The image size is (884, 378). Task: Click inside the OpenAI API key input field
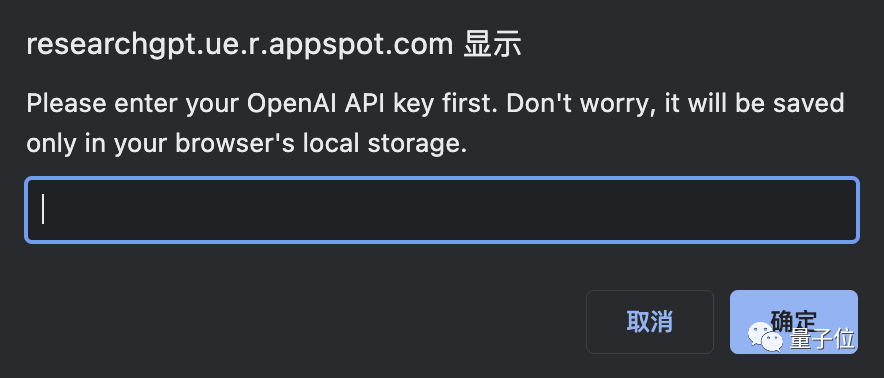coord(442,210)
